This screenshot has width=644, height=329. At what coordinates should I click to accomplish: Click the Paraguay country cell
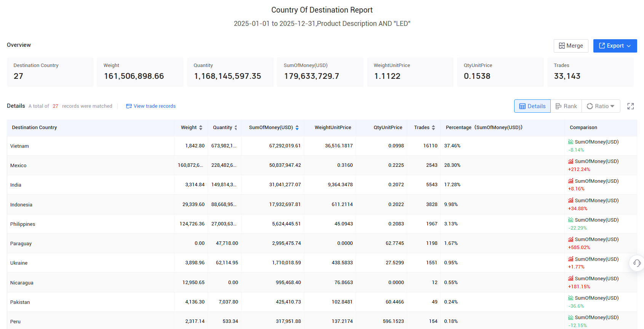click(x=91, y=243)
